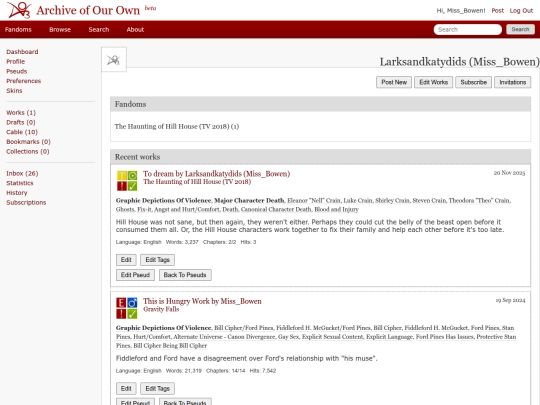The width and height of the screenshot is (540, 405).
Task: Open History in the sidebar
Action: click(x=17, y=193)
